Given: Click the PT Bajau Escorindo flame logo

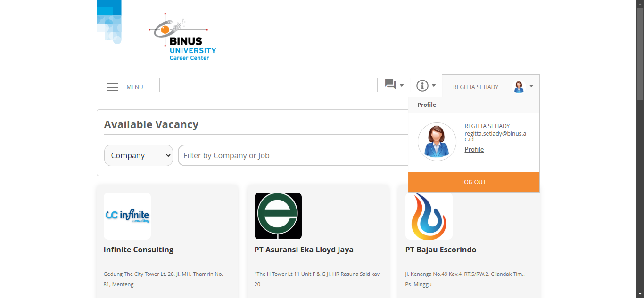Looking at the screenshot, I should tap(429, 216).
